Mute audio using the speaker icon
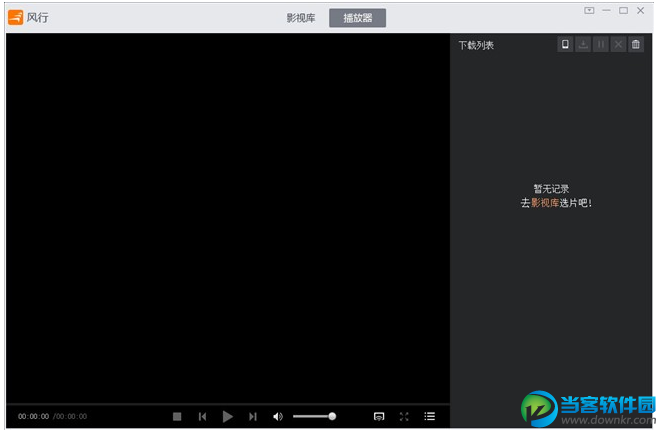 coord(278,416)
